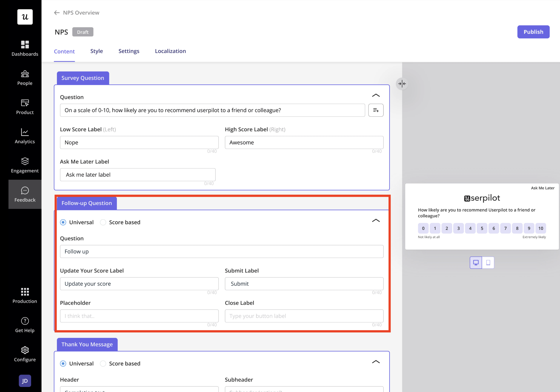Select score 8 in the preview

(517, 228)
